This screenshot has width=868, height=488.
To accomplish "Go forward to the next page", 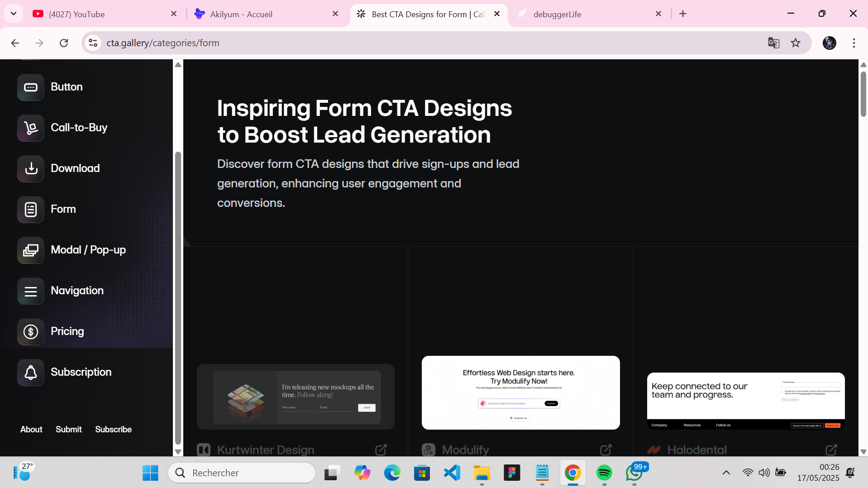I will [39, 43].
